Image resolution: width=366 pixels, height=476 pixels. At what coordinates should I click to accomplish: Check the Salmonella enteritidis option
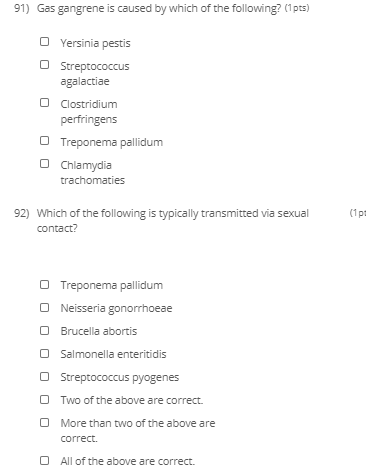44,354
